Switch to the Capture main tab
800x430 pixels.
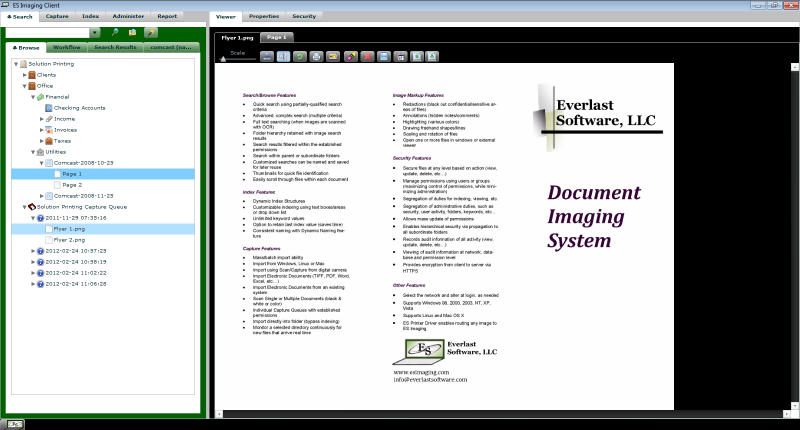[x=57, y=16]
